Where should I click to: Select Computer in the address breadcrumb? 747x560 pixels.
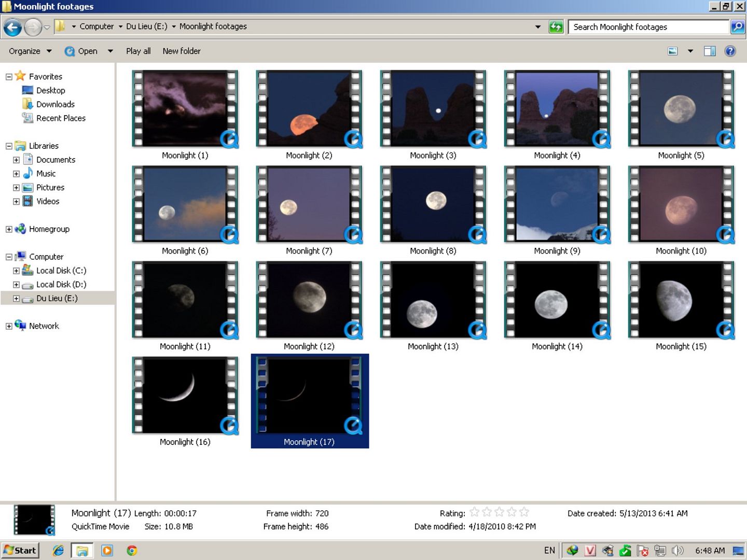tap(96, 26)
